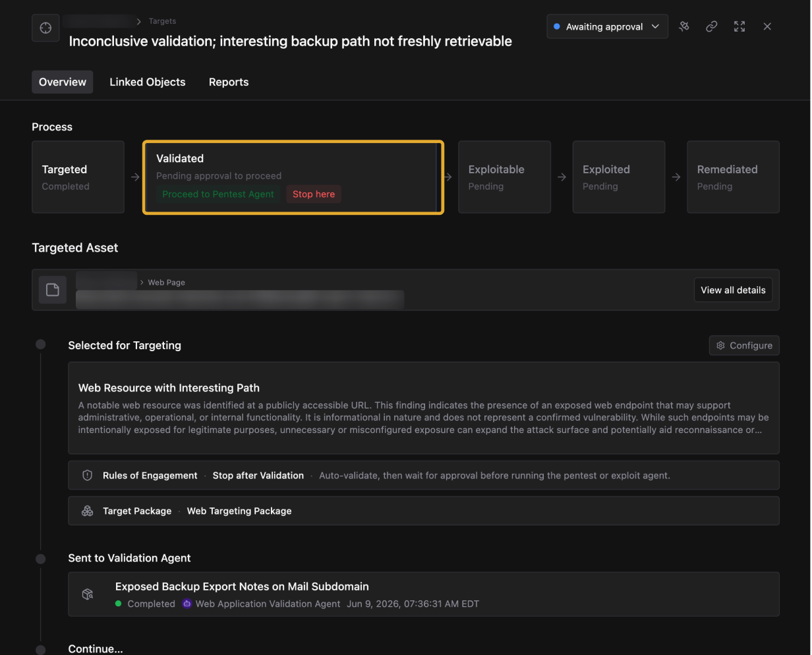Click the purple agent robot icon
812x655 pixels.
click(x=187, y=604)
